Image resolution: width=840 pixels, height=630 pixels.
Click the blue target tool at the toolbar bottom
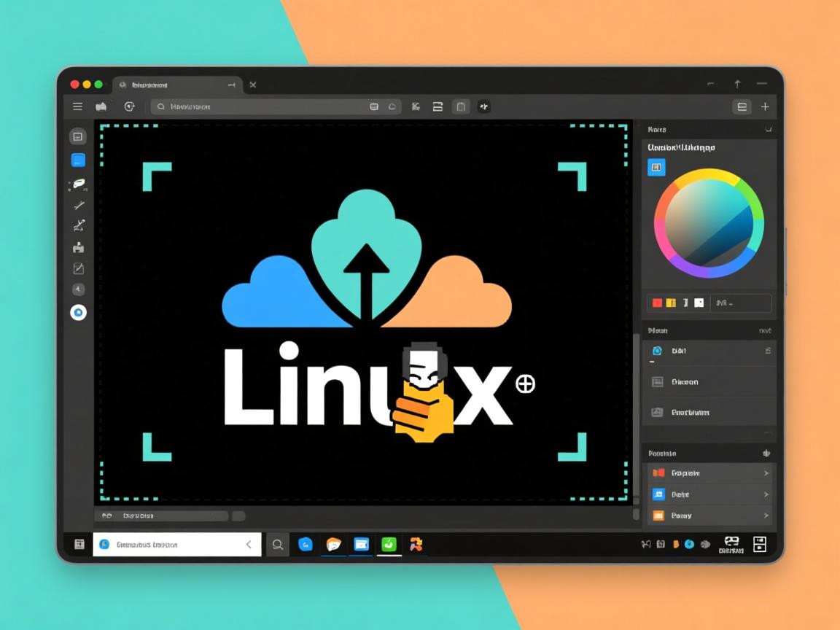point(77,312)
